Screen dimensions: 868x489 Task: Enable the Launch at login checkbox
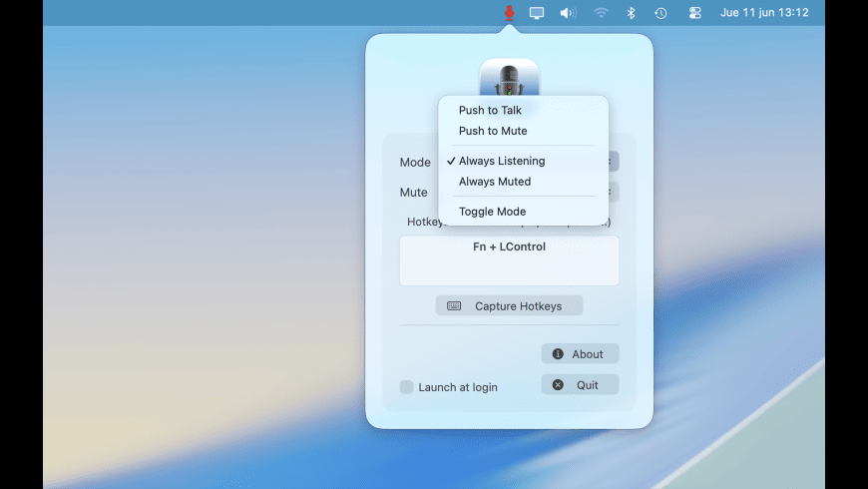point(406,387)
